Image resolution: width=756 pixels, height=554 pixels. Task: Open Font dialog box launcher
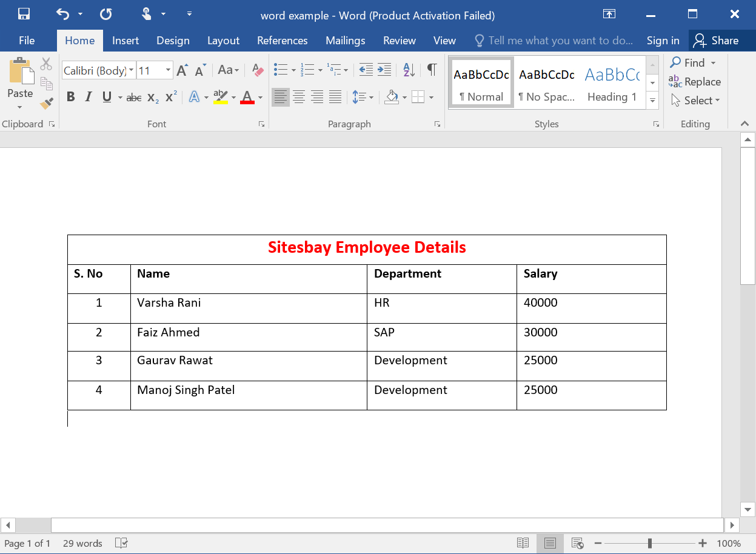coord(261,124)
